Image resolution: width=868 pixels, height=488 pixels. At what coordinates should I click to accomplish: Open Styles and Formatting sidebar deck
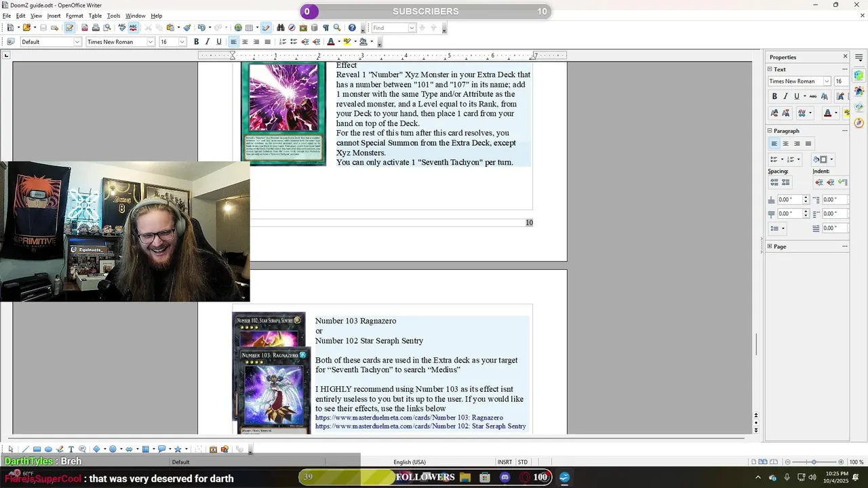pos(859,91)
